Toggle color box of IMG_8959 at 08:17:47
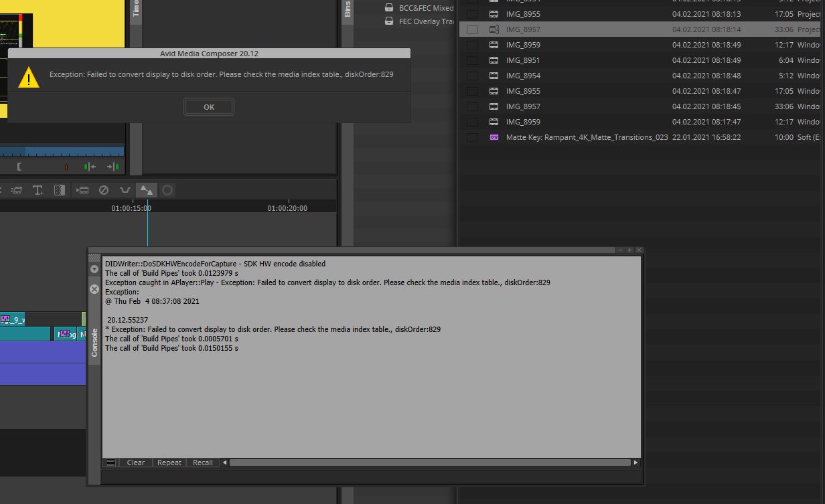 coord(472,122)
